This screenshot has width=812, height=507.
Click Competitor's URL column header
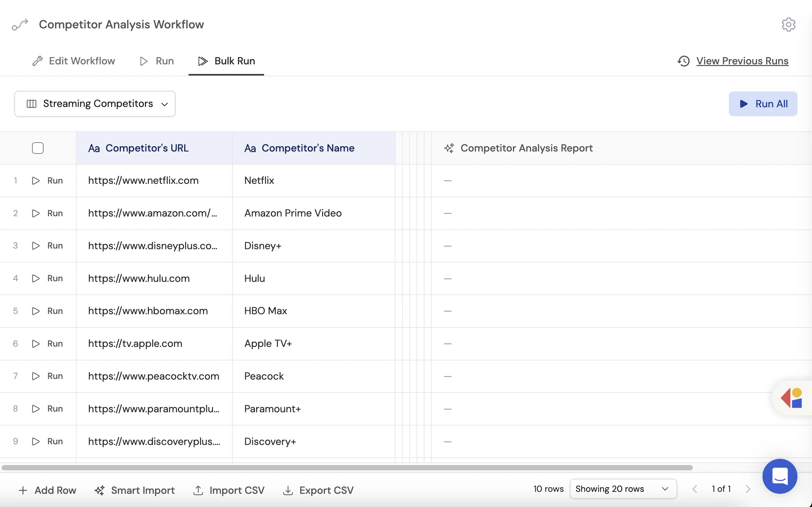coord(154,148)
